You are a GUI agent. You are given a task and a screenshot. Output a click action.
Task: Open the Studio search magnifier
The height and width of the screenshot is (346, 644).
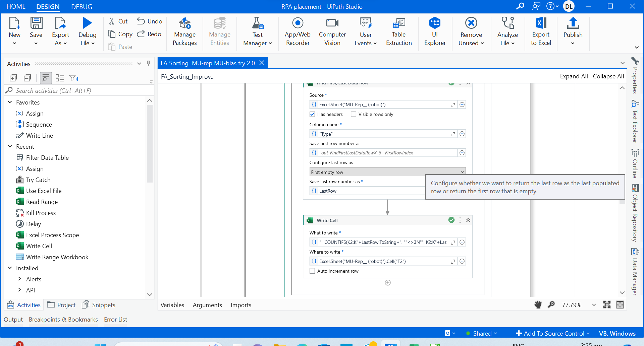[x=520, y=6]
